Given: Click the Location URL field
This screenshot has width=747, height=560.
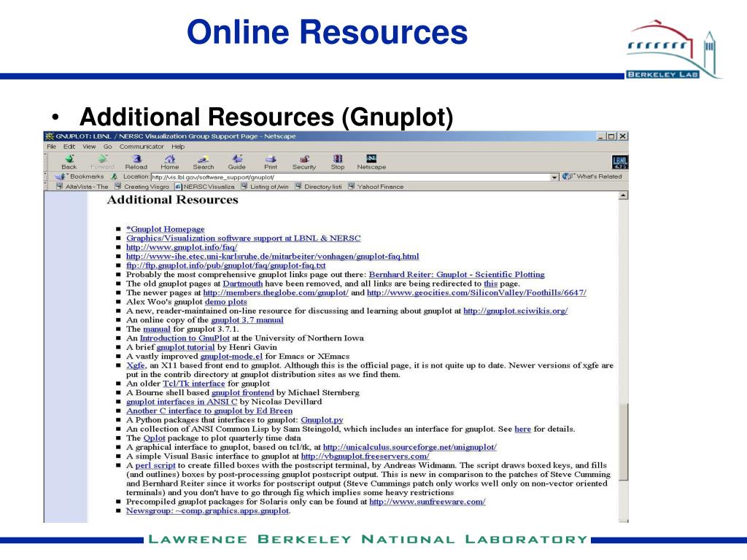Looking at the screenshot, I should [351, 177].
